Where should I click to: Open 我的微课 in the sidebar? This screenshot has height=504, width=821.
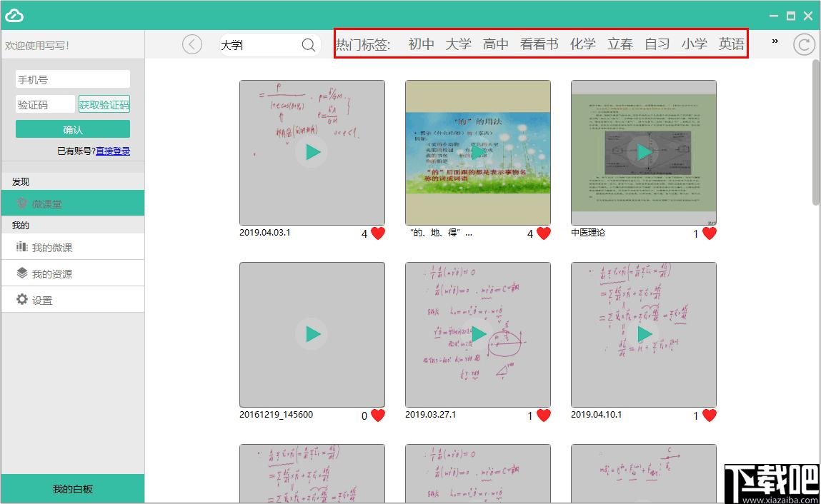coord(73,247)
